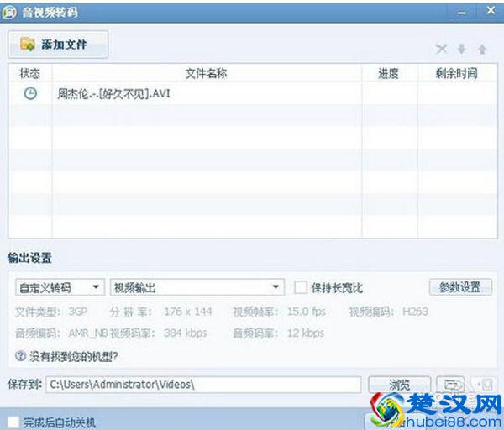Toggle the 完成后自动关机 checkbox

[x=13, y=422]
